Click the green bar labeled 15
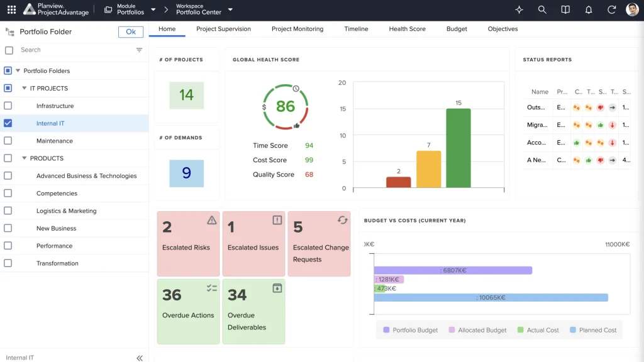644x362 pixels. point(458,148)
